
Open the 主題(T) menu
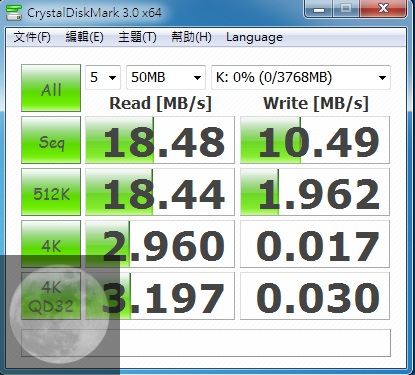[x=137, y=37]
